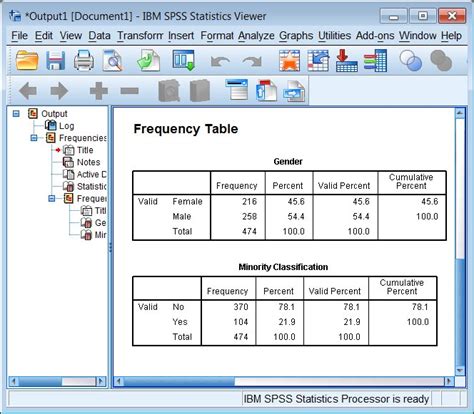Click output pane horizontal scrollbar thumb
Image resolution: width=474 pixels, height=414 pixels.
[x=179, y=381]
